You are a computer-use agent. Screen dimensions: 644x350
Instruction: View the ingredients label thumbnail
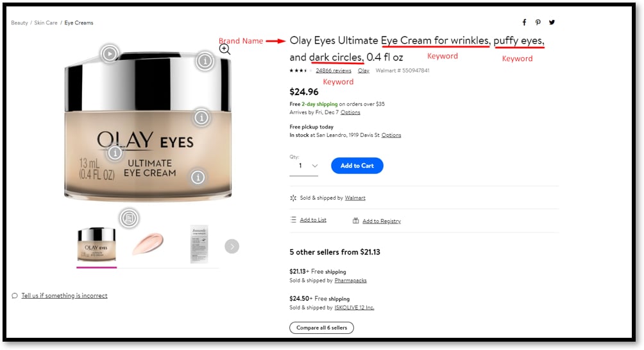pos(199,244)
